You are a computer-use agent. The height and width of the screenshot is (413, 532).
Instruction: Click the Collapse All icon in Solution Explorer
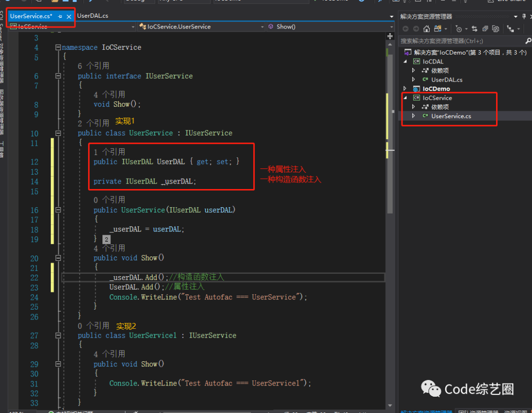pyautogui.click(x=485, y=29)
